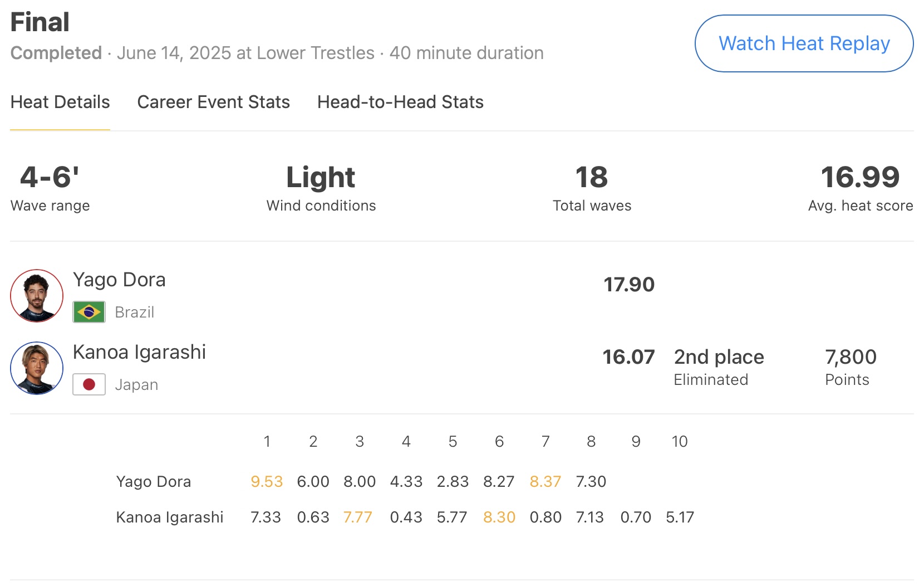Click the Watch Heat Replay button
Image resolution: width=924 pixels, height=586 pixels.
pos(804,43)
